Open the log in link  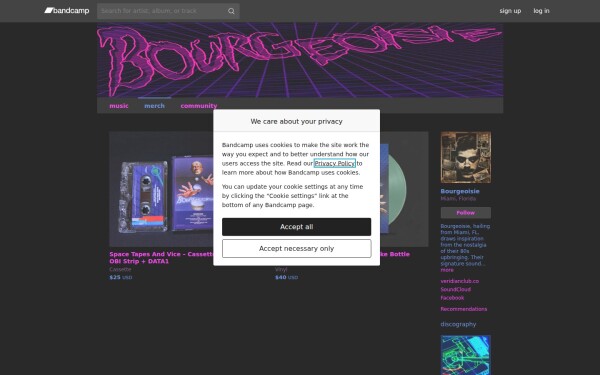point(541,11)
